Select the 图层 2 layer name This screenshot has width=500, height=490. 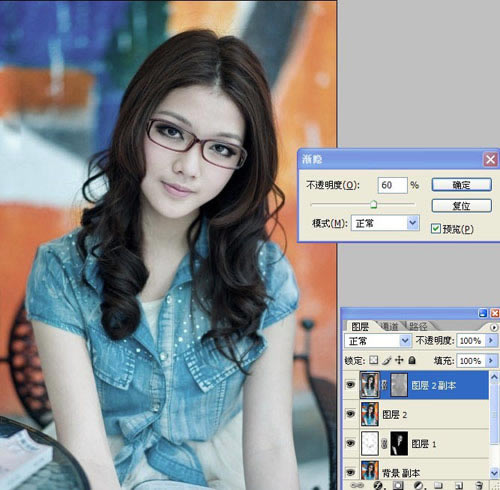coord(395,415)
